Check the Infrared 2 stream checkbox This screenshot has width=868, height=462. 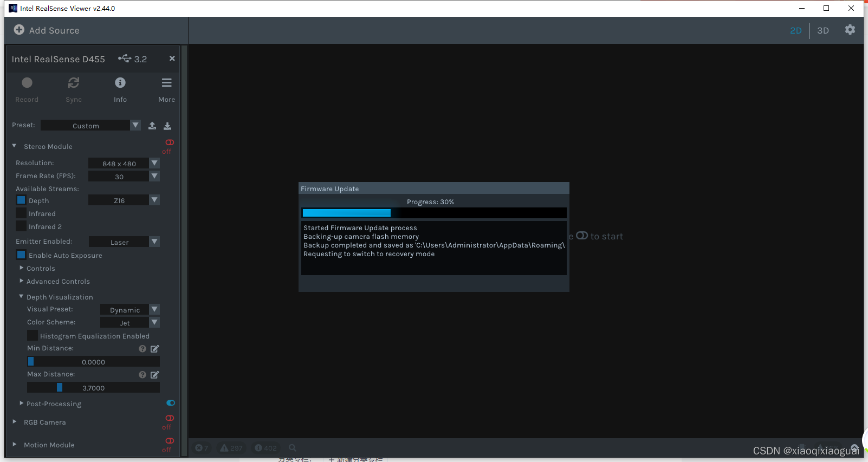click(x=21, y=226)
